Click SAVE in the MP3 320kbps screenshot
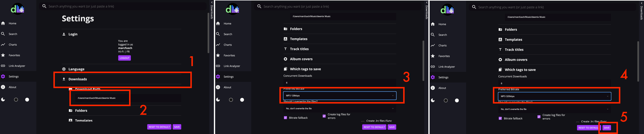 pyautogui.click(x=607, y=128)
